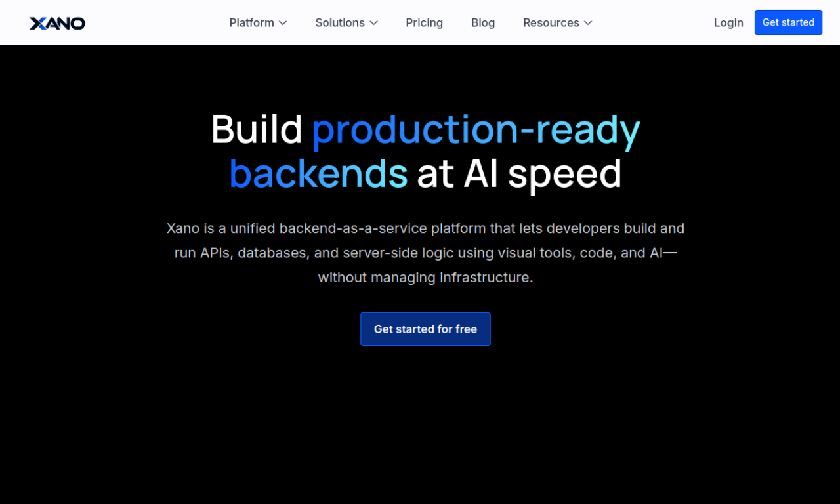Click the Login link
Image resolution: width=840 pixels, height=504 pixels.
coord(728,22)
